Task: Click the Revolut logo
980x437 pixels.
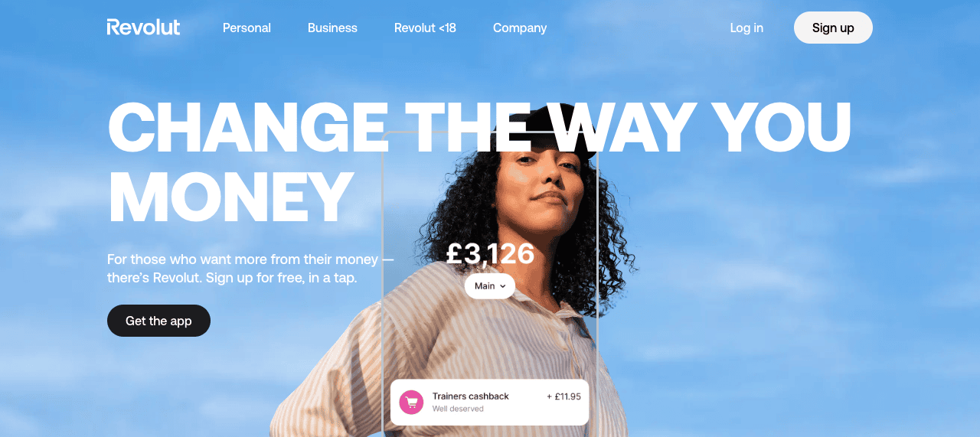Action: coord(143,28)
